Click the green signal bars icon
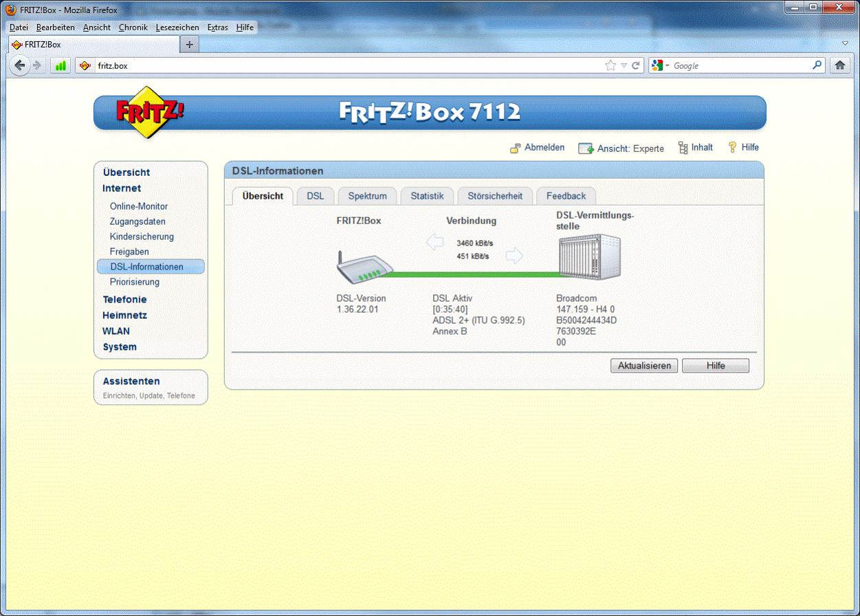 pyautogui.click(x=60, y=66)
